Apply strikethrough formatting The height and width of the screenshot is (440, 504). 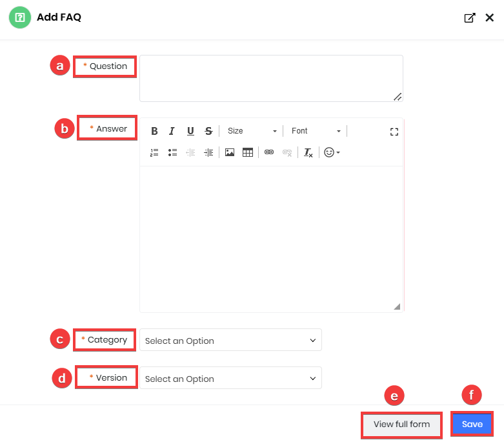[x=208, y=131]
